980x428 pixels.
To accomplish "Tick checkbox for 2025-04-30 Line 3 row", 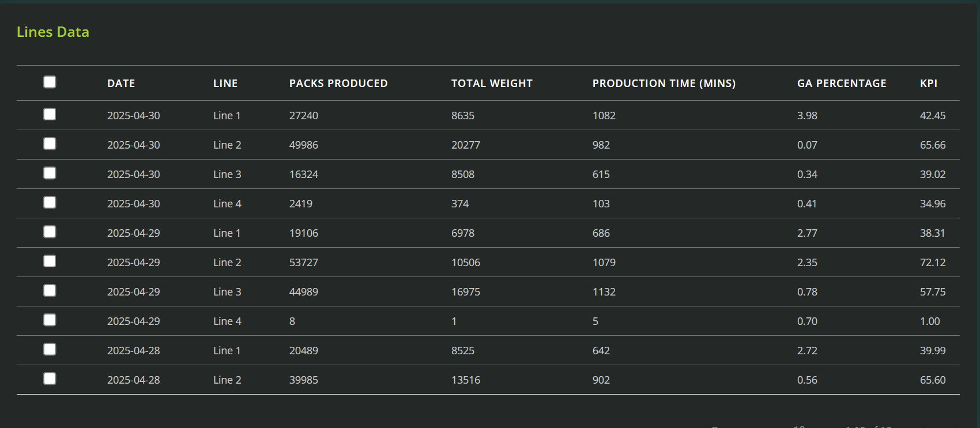I will tap(50, 173).
